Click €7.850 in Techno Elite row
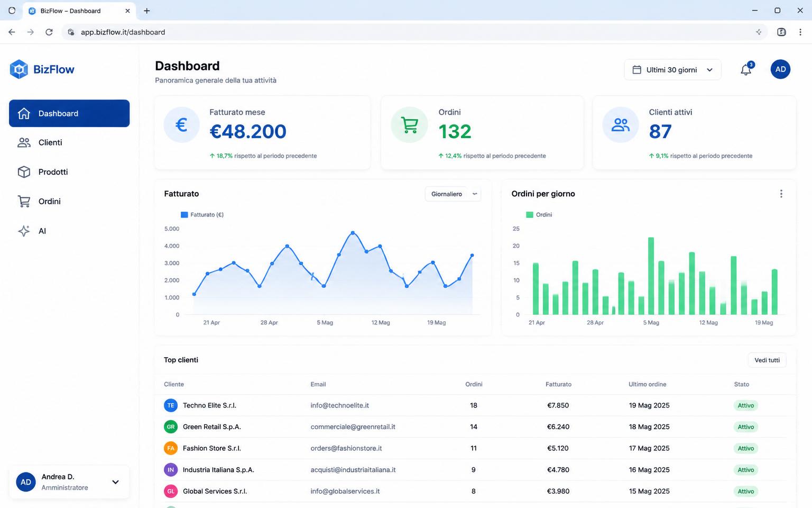Viewport: 812px width, 508px height. point(558,405)
